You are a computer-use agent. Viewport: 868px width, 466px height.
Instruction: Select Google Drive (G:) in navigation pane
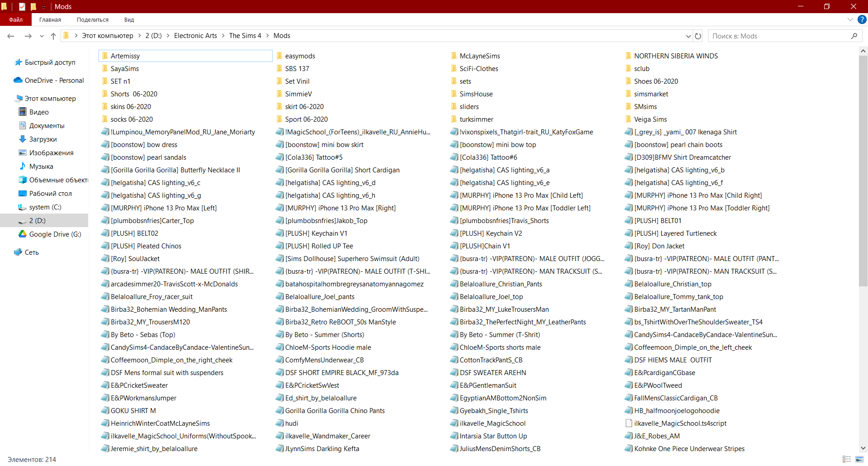pos(55,234)
